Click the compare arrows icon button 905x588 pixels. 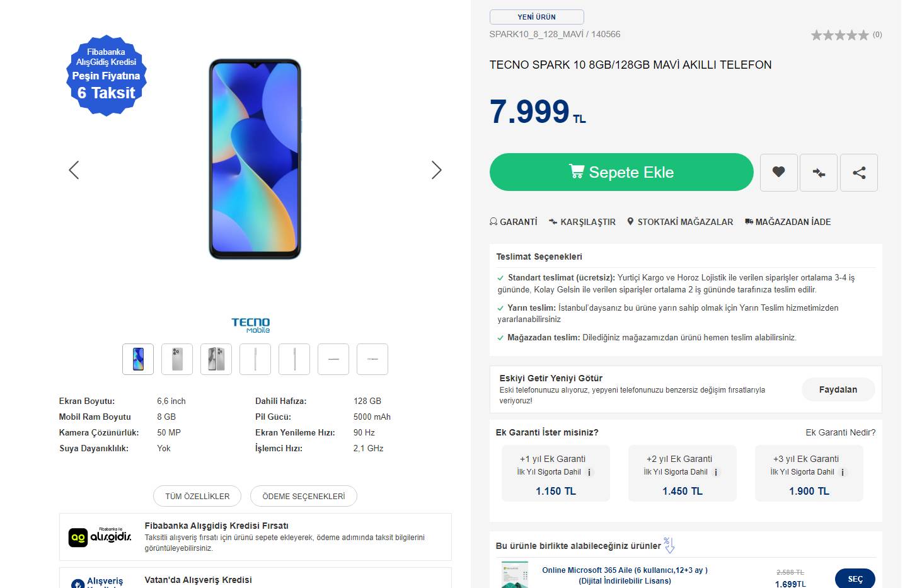point(818,172)
